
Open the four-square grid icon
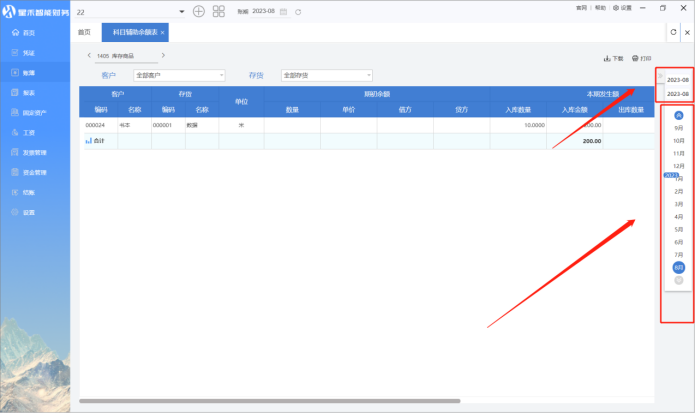click(219, 11)
